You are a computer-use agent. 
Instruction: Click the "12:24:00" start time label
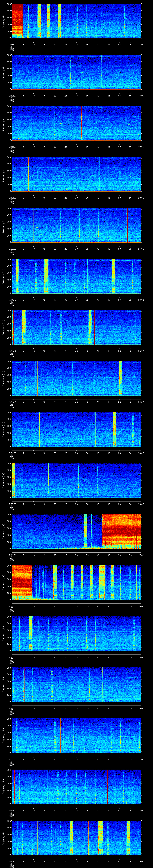tap(12, 453)
